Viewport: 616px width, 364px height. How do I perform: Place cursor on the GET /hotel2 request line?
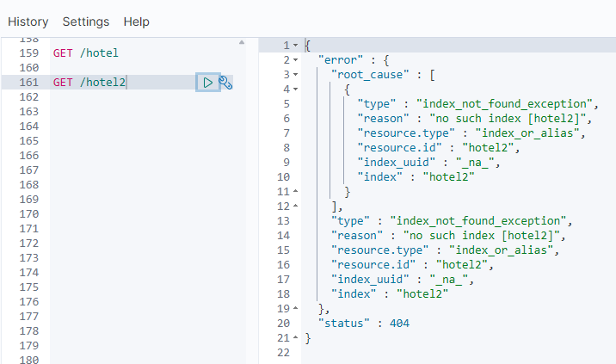[x=89, y=83]
